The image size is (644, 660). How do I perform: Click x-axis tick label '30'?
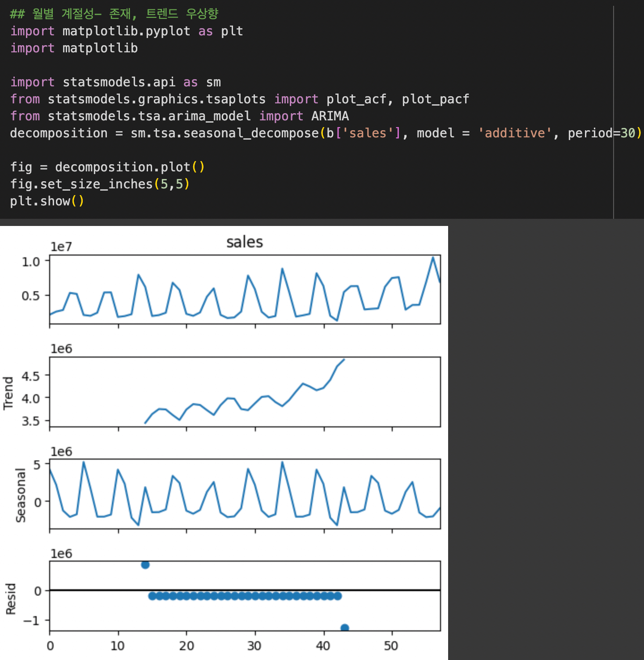tap(254, 646)
